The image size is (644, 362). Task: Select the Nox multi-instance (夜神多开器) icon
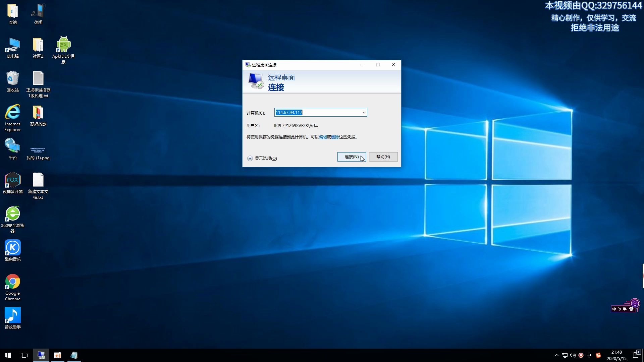(x=13, y=180)
